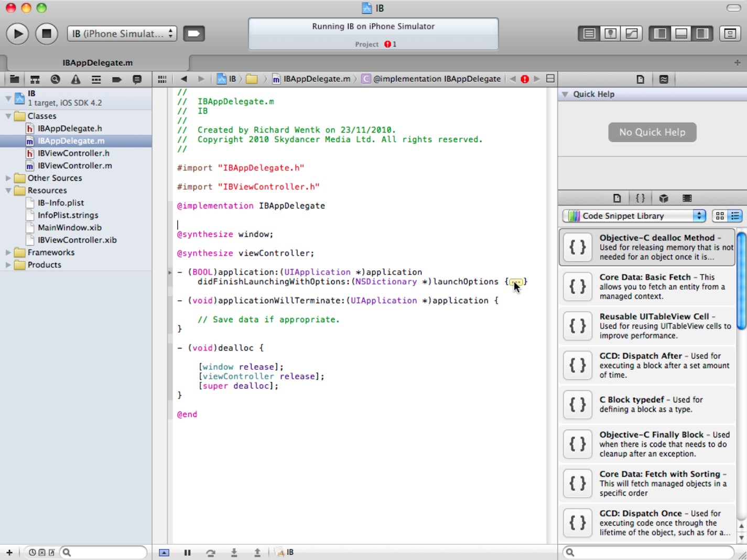Select the Standard editor view
747x560 pixels.
tap(589, 34)
